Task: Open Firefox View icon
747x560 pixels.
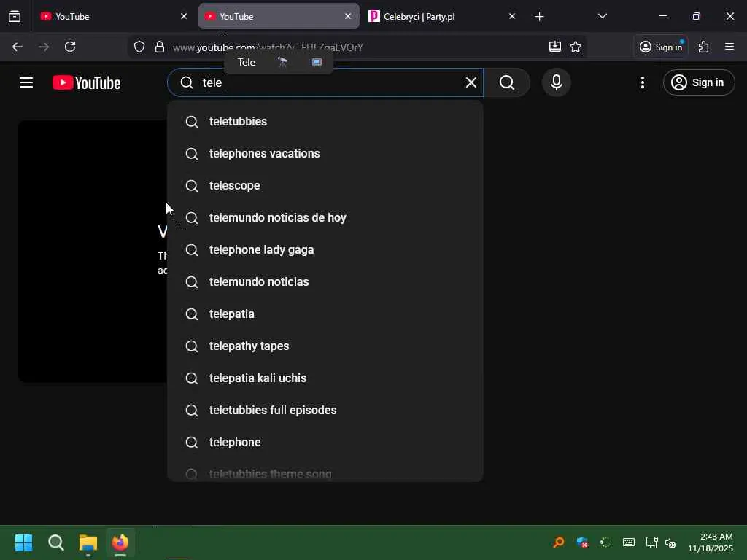Action: [15, 16]
